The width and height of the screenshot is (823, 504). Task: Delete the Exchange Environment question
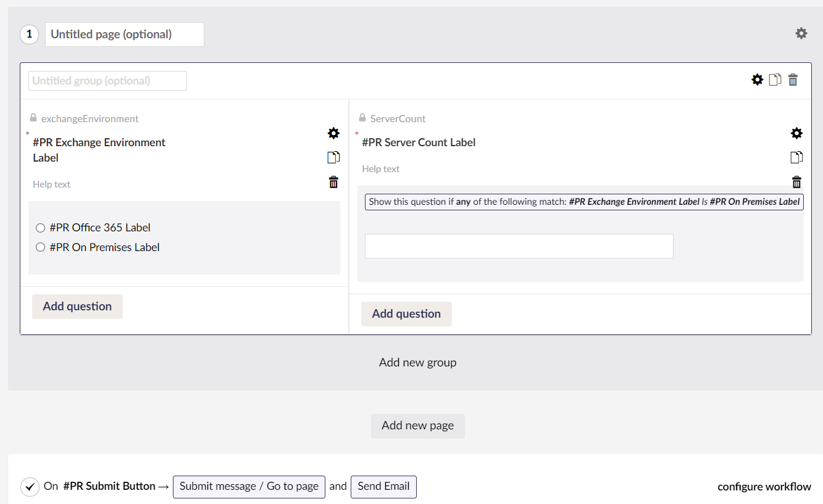(x=333, y=181)
